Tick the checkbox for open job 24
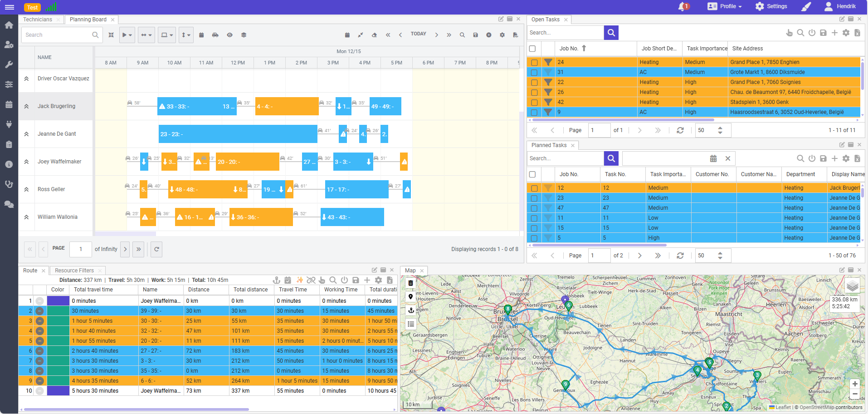This screenshot has width=868, height=414. (x=534, y=62)
